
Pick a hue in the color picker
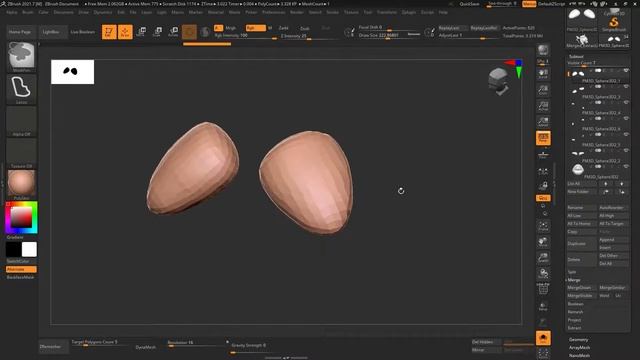tap(21, 217)
